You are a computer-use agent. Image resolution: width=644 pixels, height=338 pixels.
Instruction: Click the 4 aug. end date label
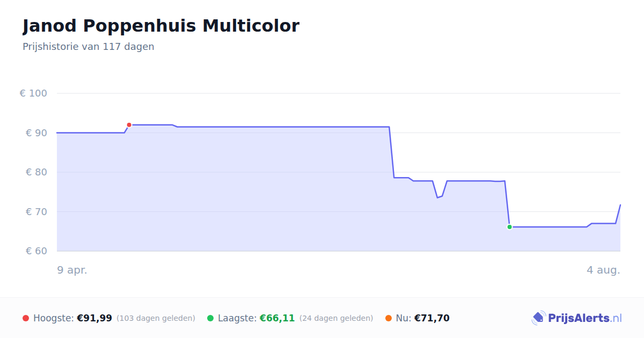pyautogui.click(x=603, y=270)
